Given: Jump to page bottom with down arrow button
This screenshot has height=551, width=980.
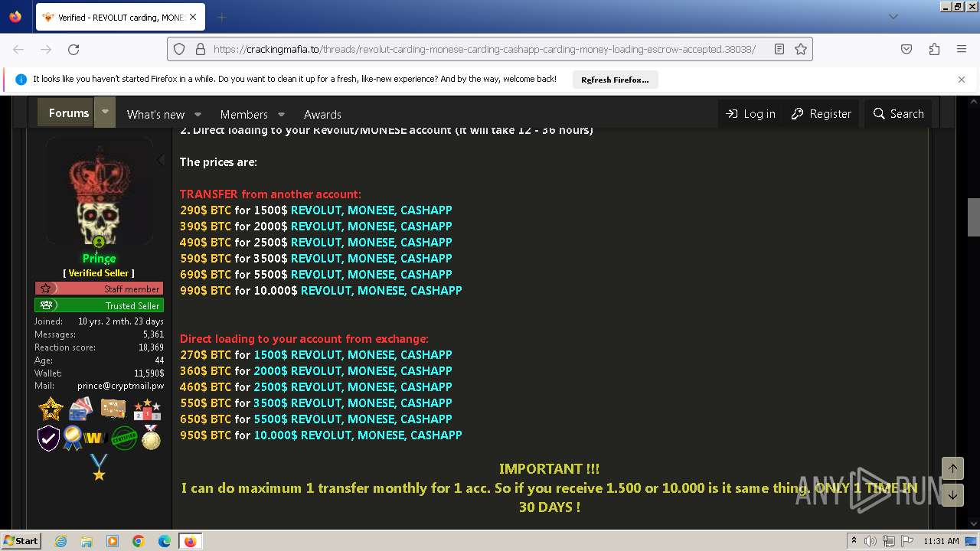Looking at the screenshot, I should coord(952,495).
